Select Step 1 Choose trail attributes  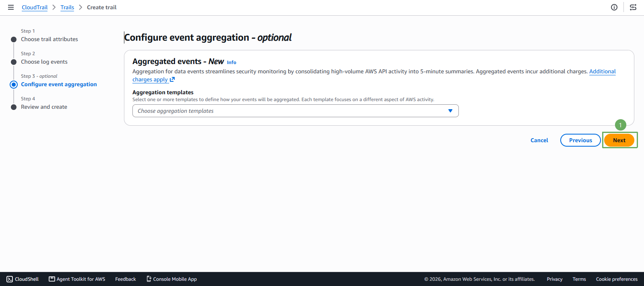coord(50,39)
